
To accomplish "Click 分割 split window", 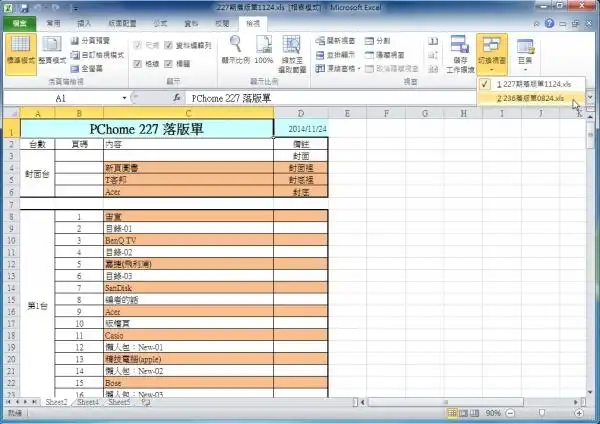I will click(377, 41).
